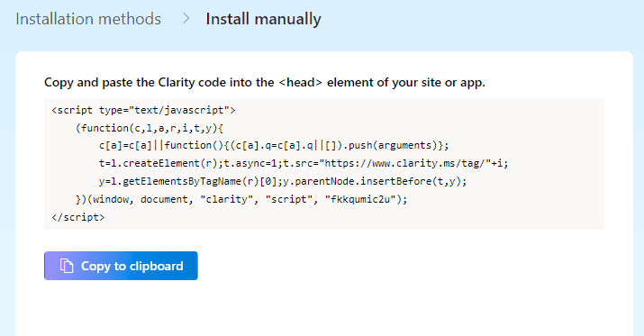Click the function(c,l,a,r,i,t,y) code line
The width and height of the screenshot is (644, 336).
click(150, 128)
